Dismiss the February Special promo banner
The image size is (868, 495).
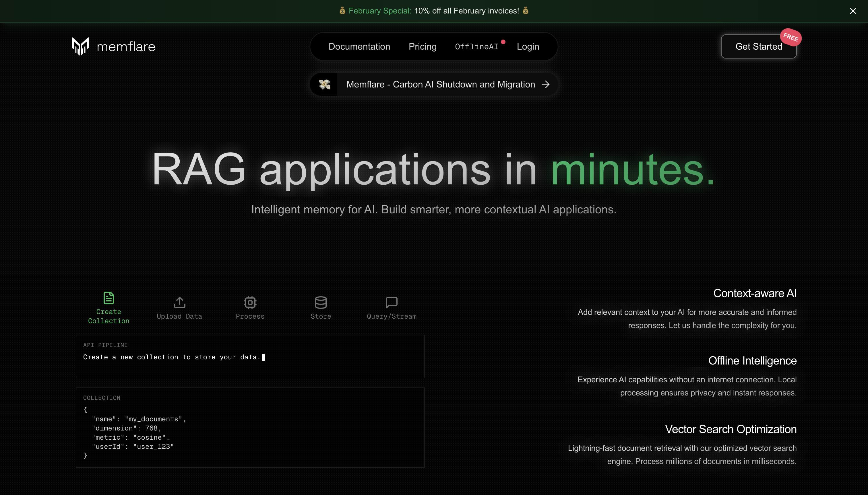[853, 11]
